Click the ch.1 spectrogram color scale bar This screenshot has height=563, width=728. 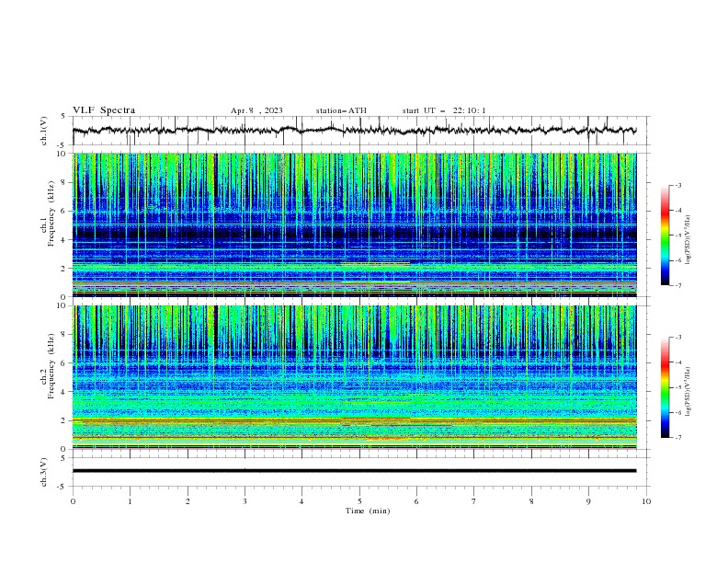pos(665,236)
